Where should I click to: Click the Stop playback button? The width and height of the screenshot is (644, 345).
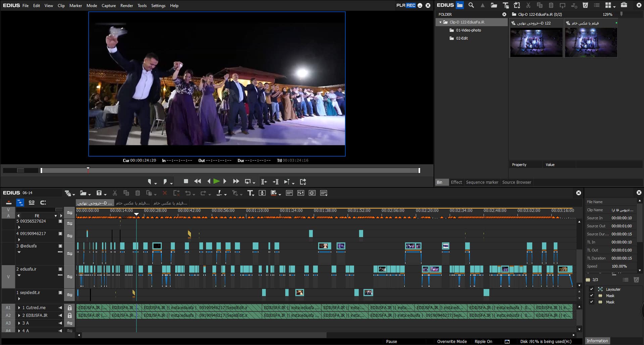click(x=186, y=181)
